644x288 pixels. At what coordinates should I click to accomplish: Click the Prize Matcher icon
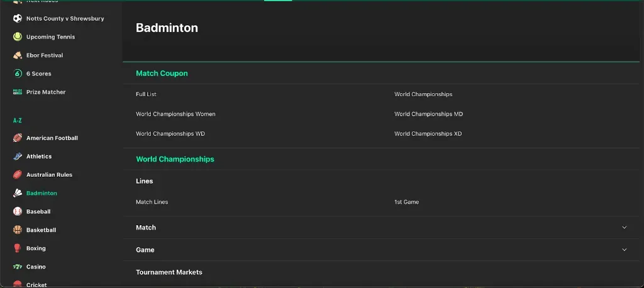pos(18,92)
